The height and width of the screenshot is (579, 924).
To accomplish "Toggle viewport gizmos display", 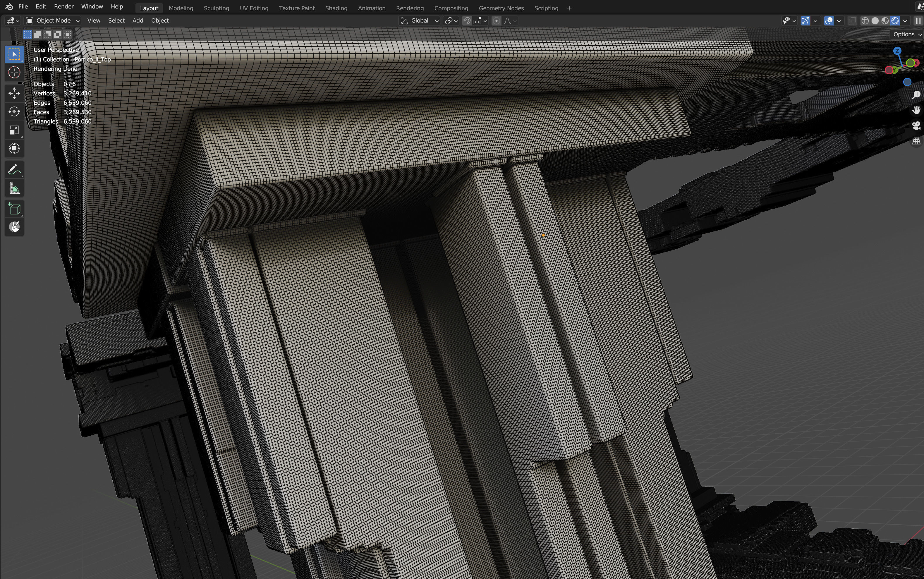I will (806, 21).
